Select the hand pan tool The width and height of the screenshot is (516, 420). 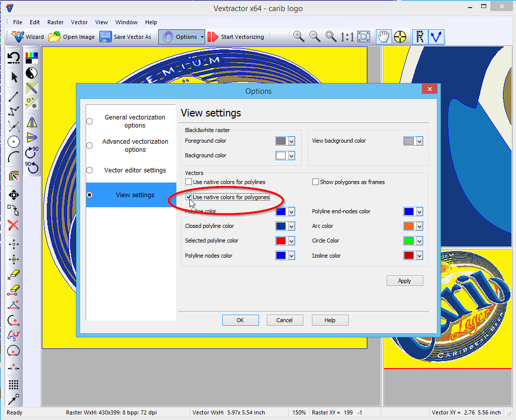384,36
